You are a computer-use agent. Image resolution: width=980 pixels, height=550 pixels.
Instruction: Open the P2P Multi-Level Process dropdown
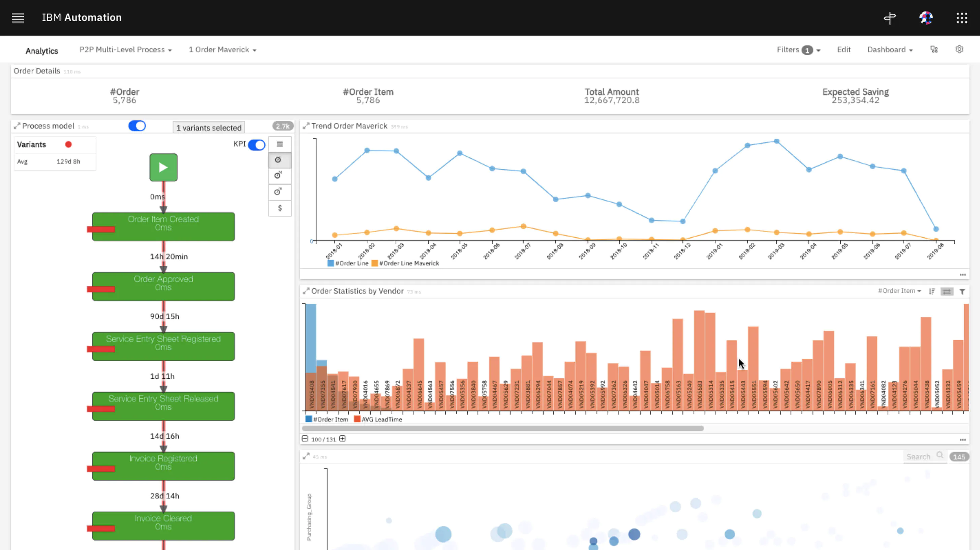126,50
